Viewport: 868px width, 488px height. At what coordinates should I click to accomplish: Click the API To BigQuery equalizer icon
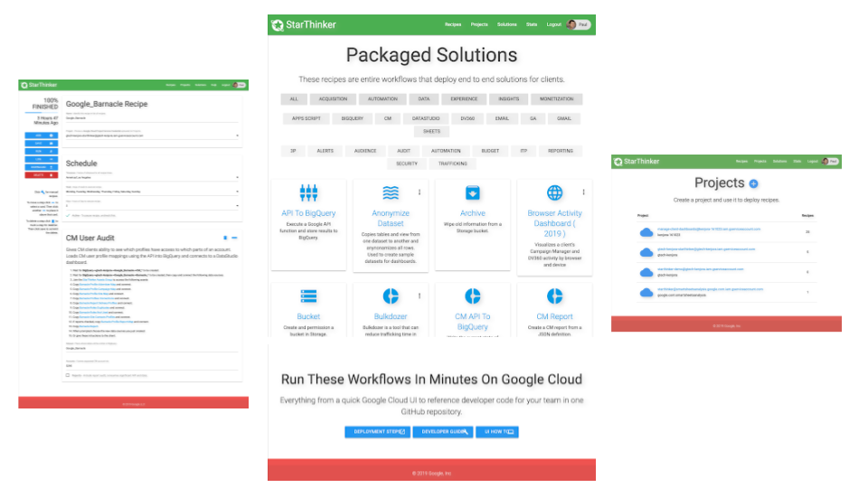coord(308,192)
